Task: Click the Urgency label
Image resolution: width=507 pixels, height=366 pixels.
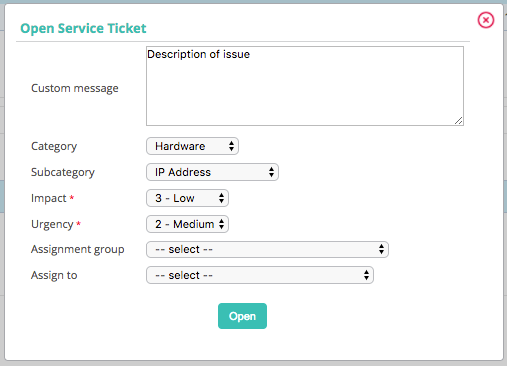Action: pos(52,224)
